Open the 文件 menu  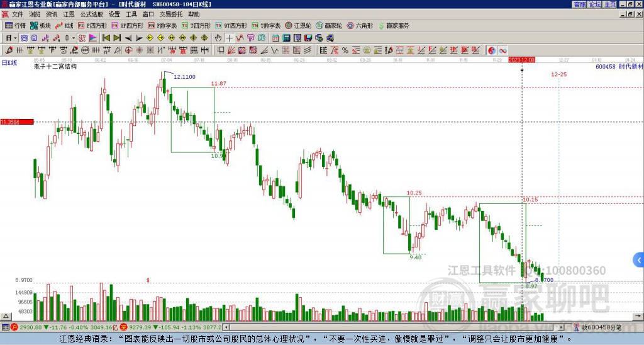(x=18, y=14)
